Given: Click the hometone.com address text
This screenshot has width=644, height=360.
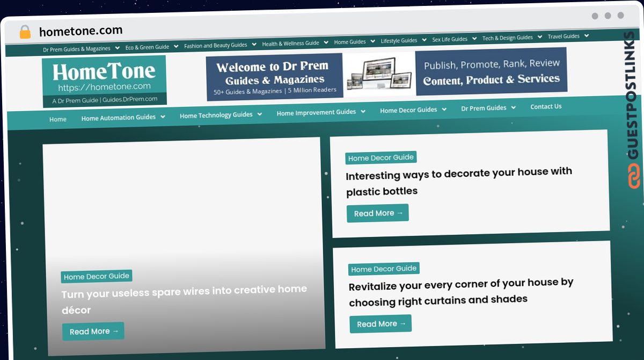Looking at the screenshot, I should [81, 31].
